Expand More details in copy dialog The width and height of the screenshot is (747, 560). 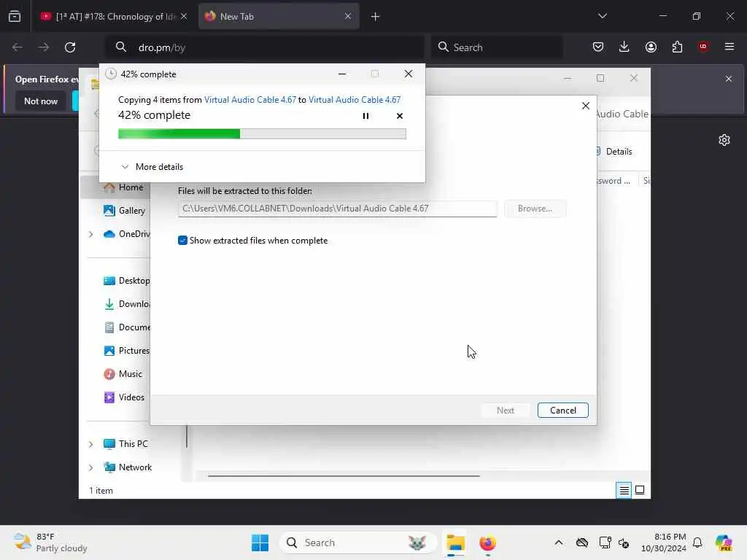point(152,167)
